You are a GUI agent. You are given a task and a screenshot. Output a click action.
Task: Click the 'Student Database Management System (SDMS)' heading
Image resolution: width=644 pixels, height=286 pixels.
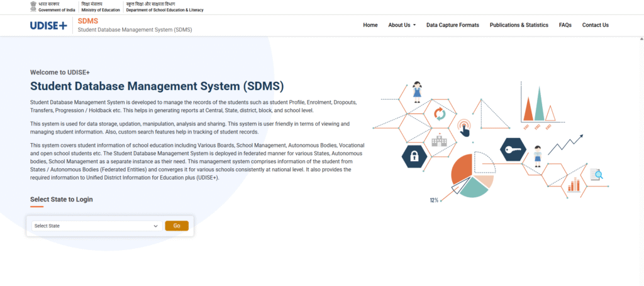(x=157, y=86)
